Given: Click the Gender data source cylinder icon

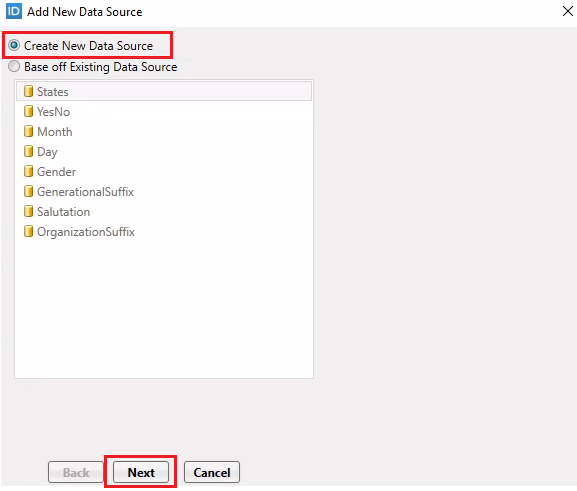Looking at the screenshot, I should pyautogui.click(x=28, y=171).
